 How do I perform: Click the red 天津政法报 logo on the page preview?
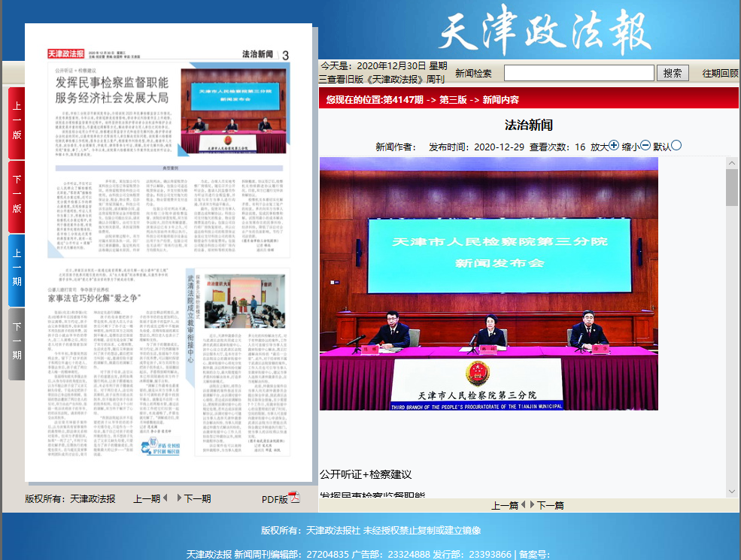click(65, 54)
